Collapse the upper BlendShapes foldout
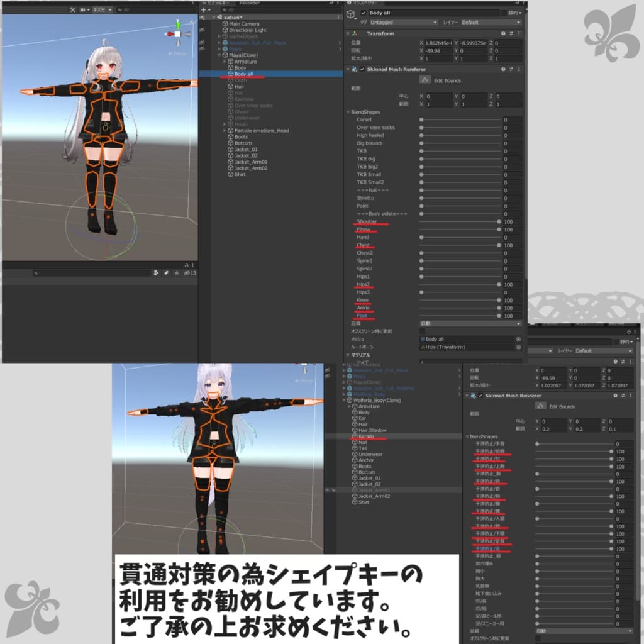The image size is (644, 644). (348, 112)
